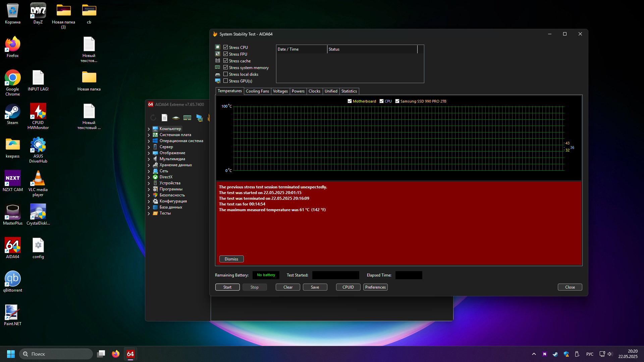Viewport: 644px width, 362px height.
Task: Switch to the Statistics tab
Action: tap(349, 91)
